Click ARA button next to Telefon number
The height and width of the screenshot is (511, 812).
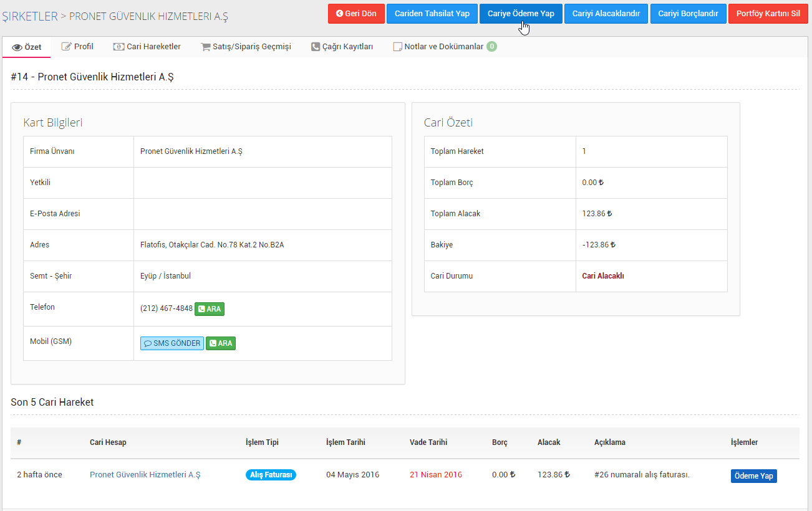pos(210,308)
